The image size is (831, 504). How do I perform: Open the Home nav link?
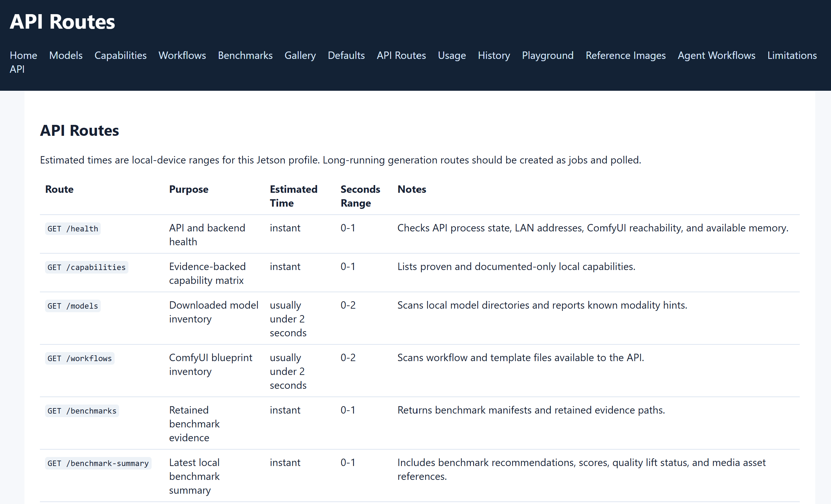coord(23,55)
